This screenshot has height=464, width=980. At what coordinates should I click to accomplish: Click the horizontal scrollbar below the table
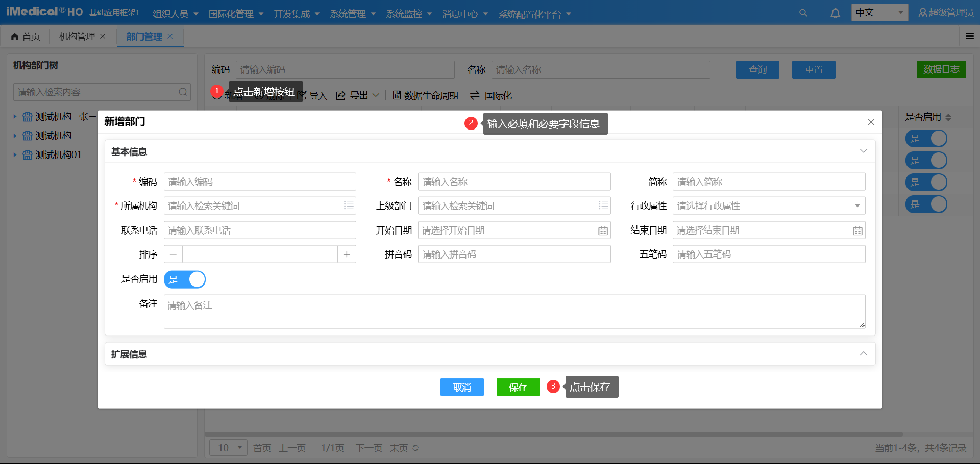point(554,434)
